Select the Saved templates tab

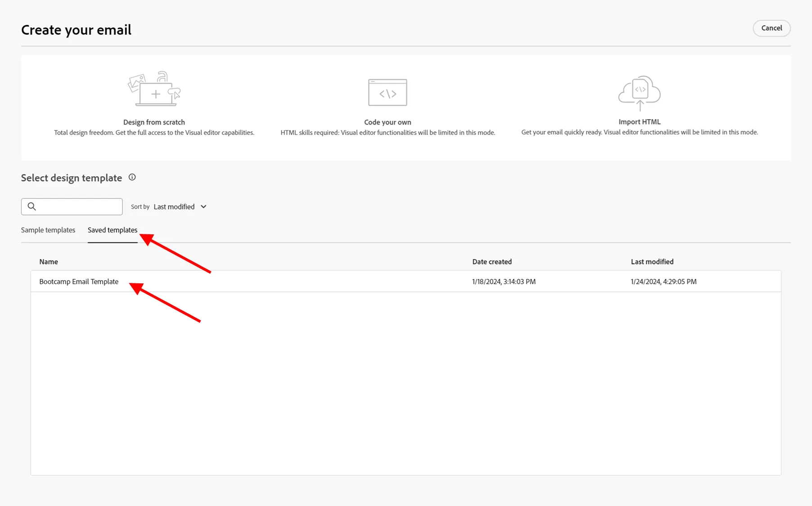point(113,230)
